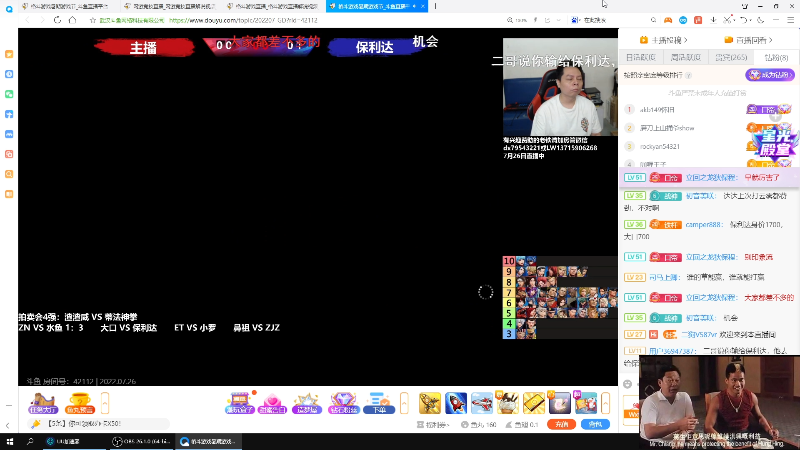Click the undo closed tab arrow icon
Image resolution: width=800 pixels, height=450 pixels.
click(743, 20)
